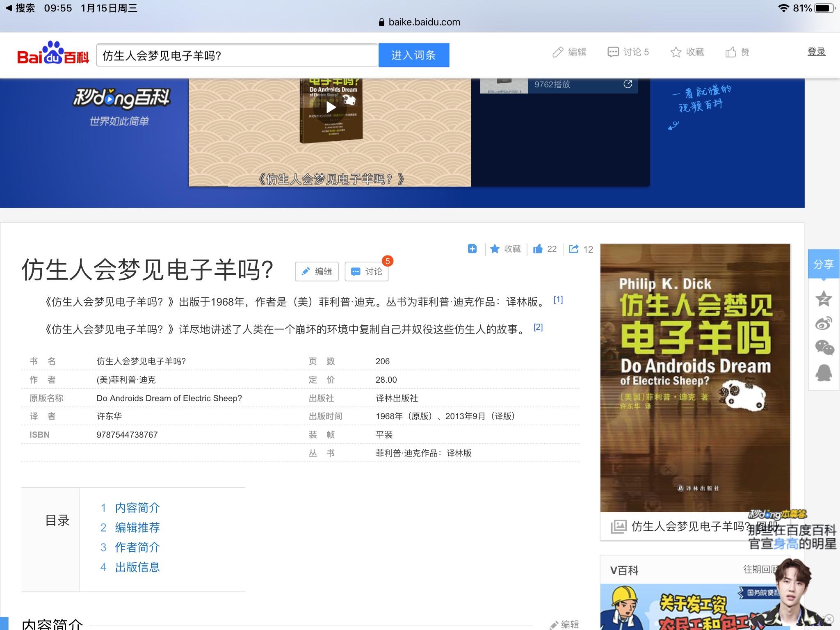Image resolution: width=840 pixels, height=630 pixels.
Task: Share to WeChat icon
Action: [x=824, y=348]
